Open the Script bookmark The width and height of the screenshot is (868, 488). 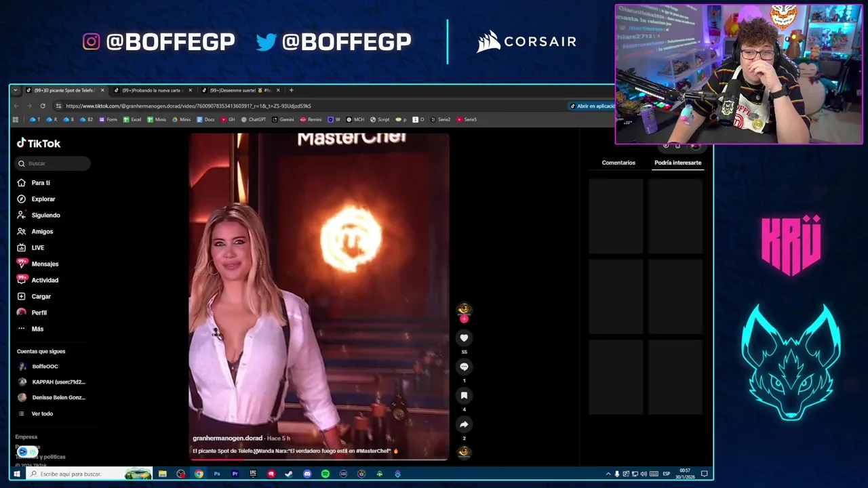click(380, 119)
